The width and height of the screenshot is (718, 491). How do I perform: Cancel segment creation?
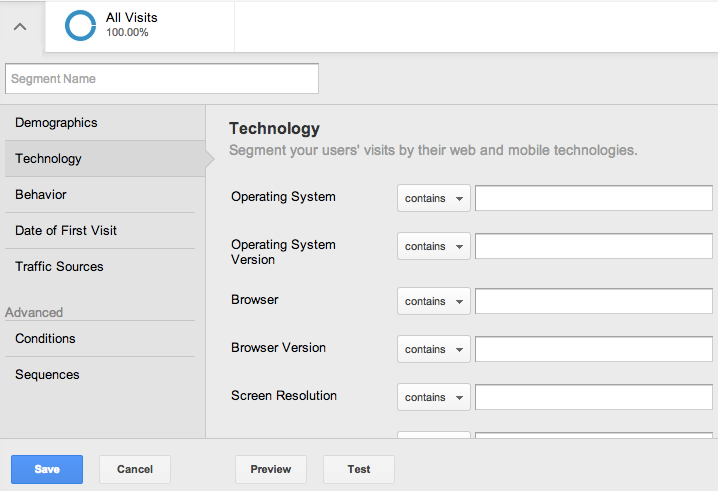tap(135, 469)
